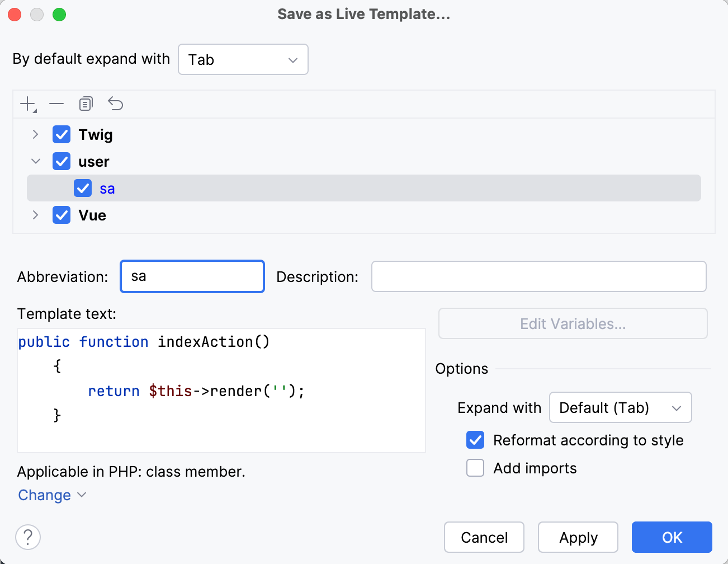This screenshot has width=728, height=564.
Task: Remove the selected template
Action: pos(56,104)
